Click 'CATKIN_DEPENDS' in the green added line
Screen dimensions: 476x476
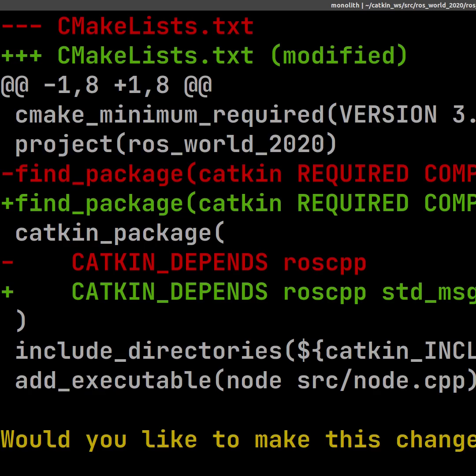[169, 292]
